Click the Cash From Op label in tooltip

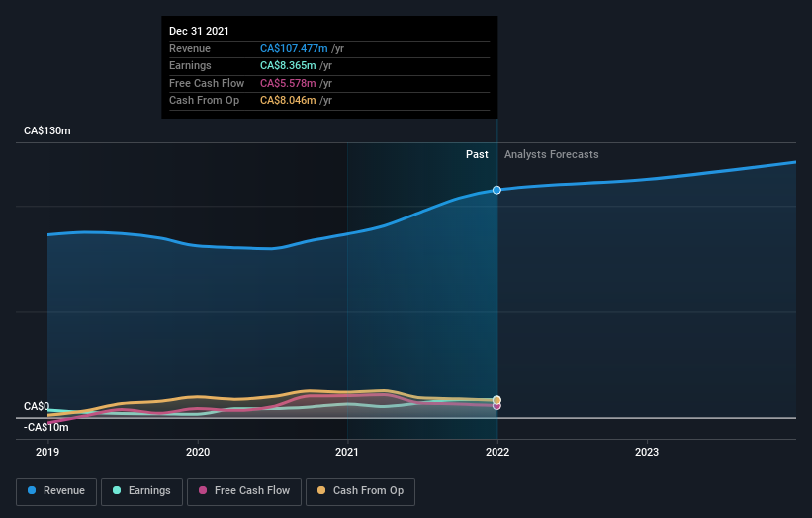(204, 101)
